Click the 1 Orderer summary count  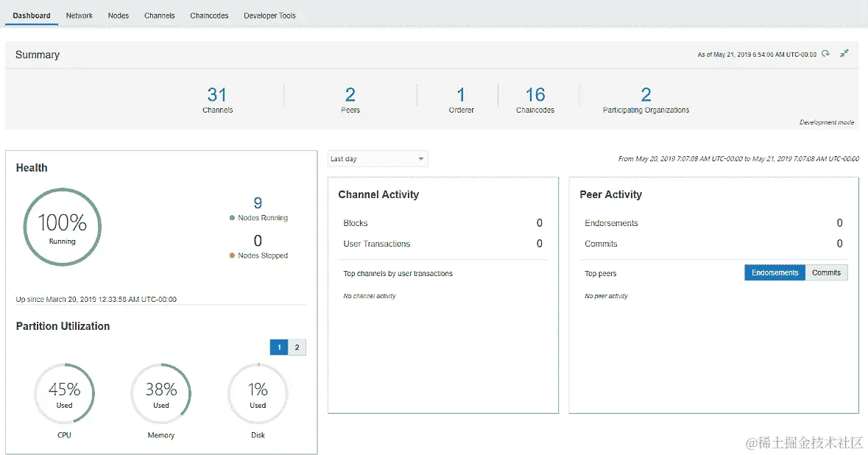[461, 95]
